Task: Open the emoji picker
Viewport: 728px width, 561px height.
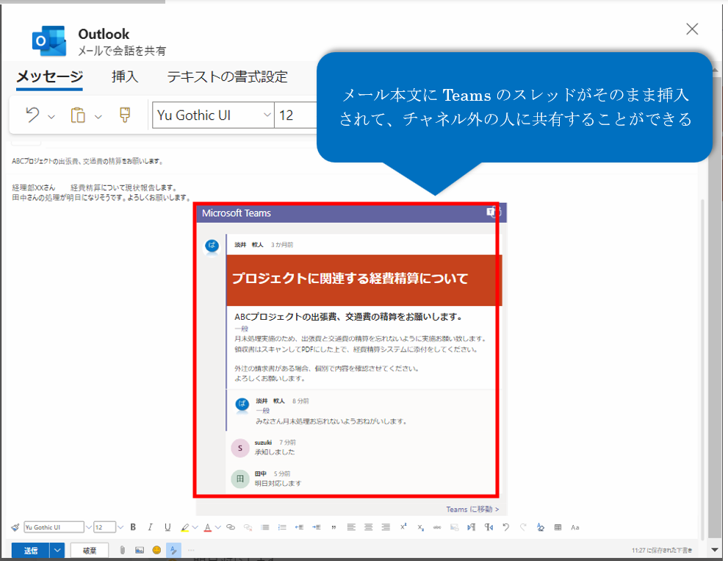Action: 157,550
